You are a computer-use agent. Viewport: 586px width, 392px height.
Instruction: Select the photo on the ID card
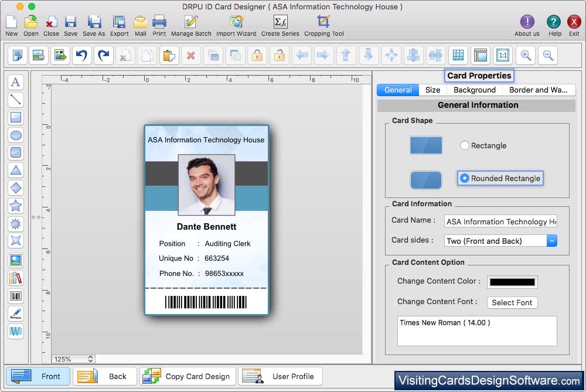207,185
